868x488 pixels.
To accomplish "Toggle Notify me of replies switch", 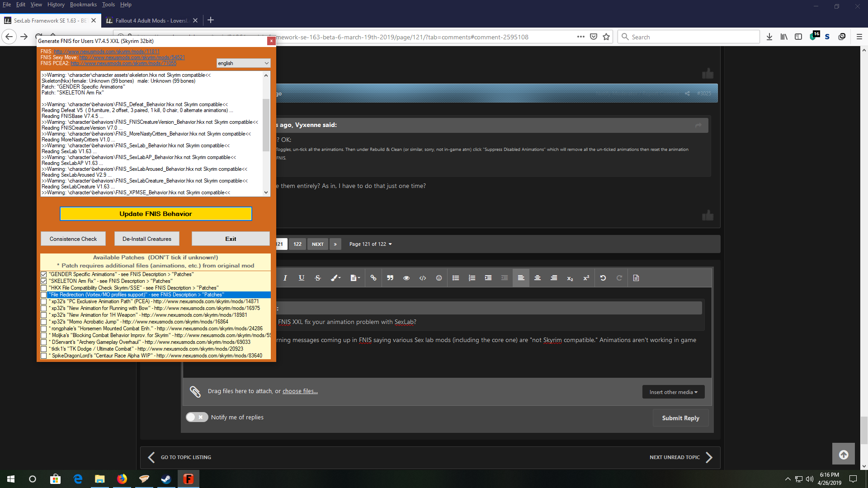I will click(x=197, y=417).
